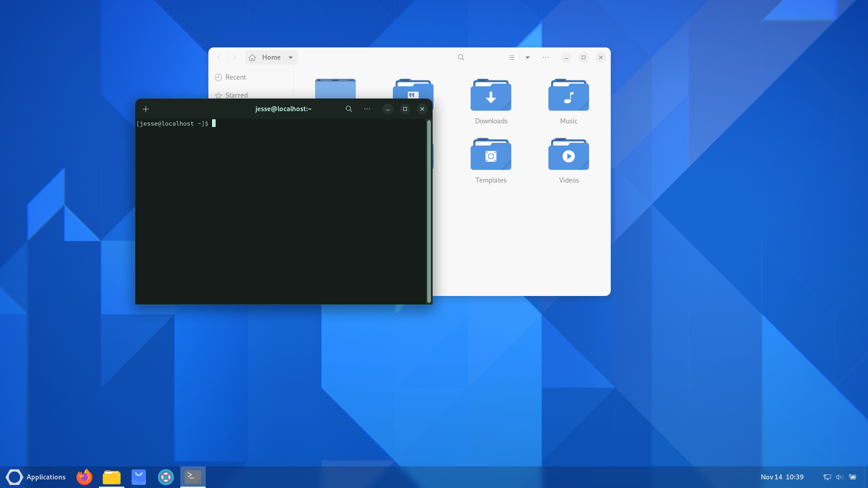Image resolution: width=868 pixels, height=488 pixels.
Task: Search in the terminal window
Action: (349, 109)
